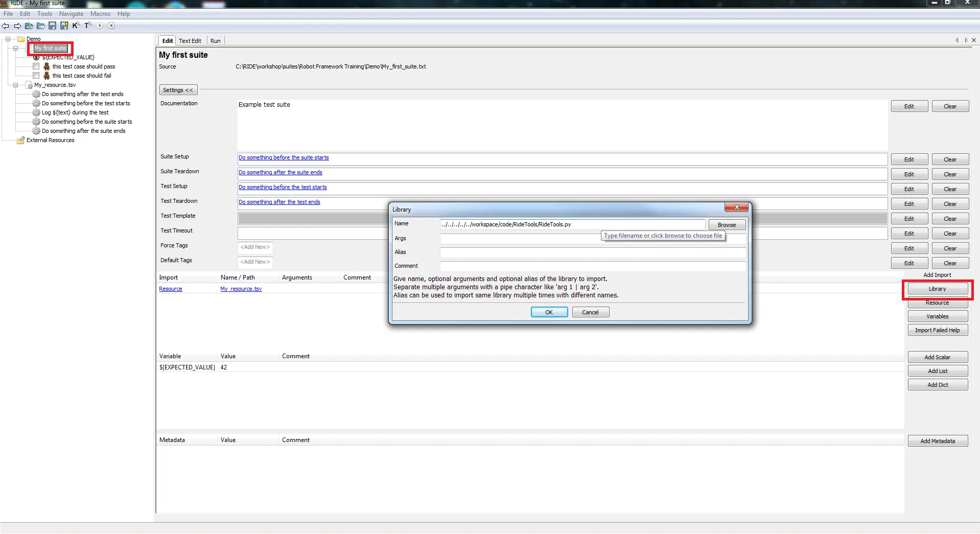The image size is (980, 534).
Task: Click the Open Directory folder toolbar icon
Action: pos(41,26)
